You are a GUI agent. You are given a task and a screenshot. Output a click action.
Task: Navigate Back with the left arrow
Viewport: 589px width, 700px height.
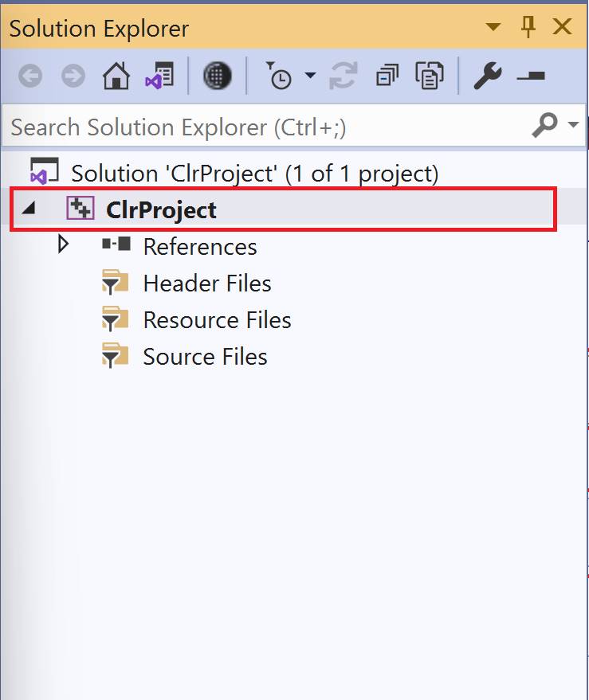pos(30,76)
